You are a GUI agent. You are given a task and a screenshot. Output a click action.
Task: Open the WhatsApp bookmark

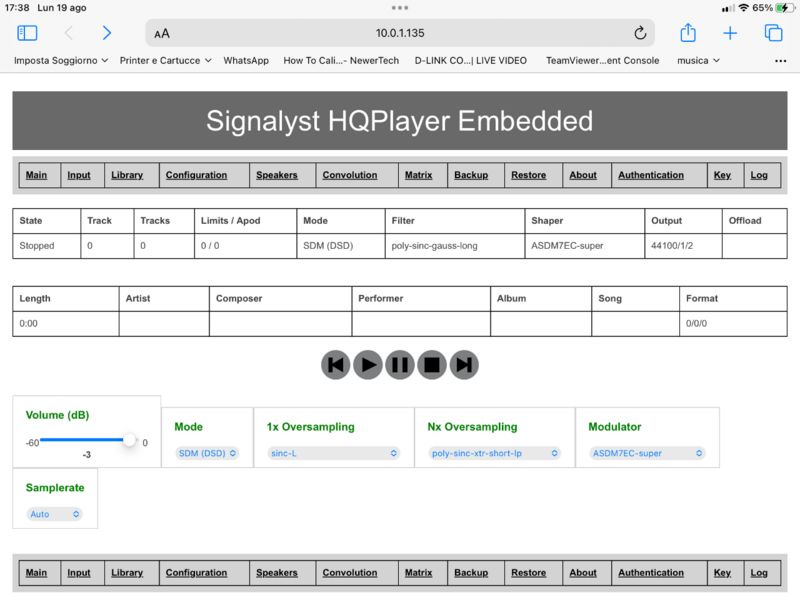(x=246, y=61)
